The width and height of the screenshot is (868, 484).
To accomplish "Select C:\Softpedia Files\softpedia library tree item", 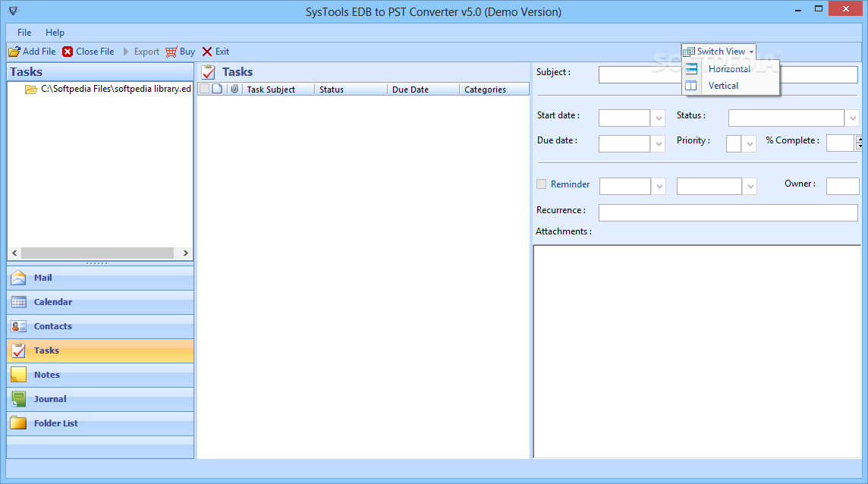I will 115,89.
